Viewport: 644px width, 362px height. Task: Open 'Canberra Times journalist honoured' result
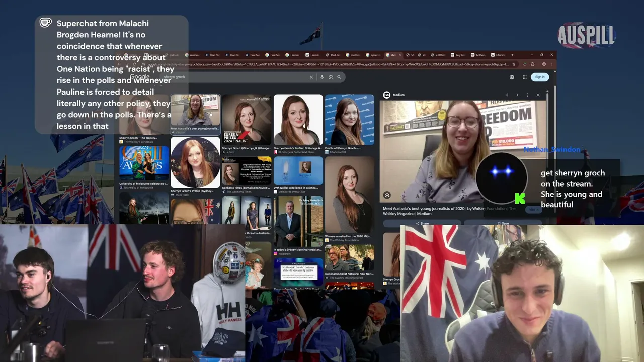pos(247,188)
